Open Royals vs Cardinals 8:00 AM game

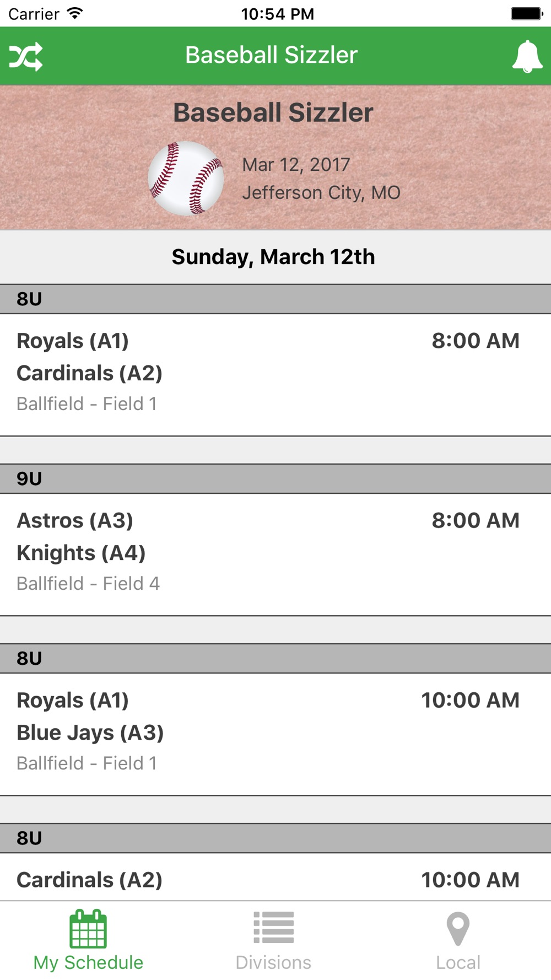275,373
